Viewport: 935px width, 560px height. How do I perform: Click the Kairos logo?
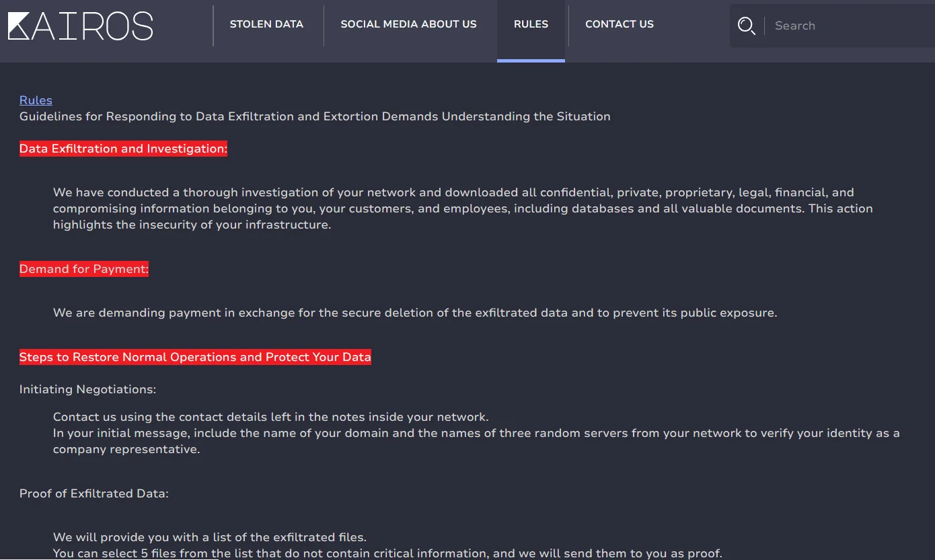click(81, 26)
